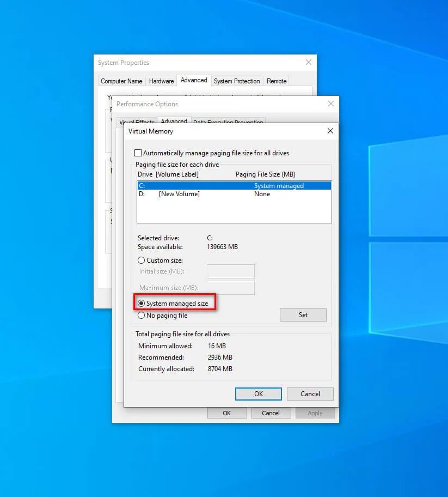Close the Virtual Memory dialog
This screenshot has height=497, width=448.
pos(330,131)
